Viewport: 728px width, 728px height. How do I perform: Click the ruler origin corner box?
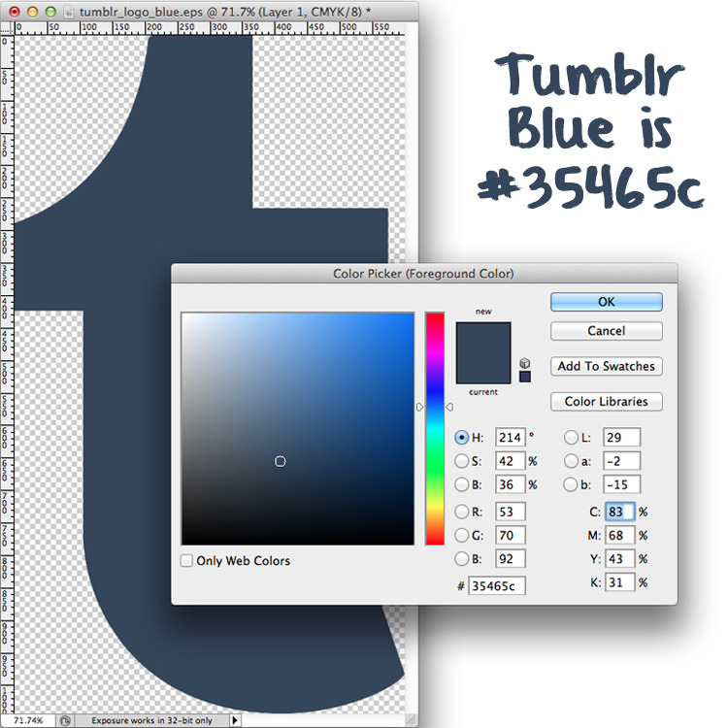click(7, 28)
